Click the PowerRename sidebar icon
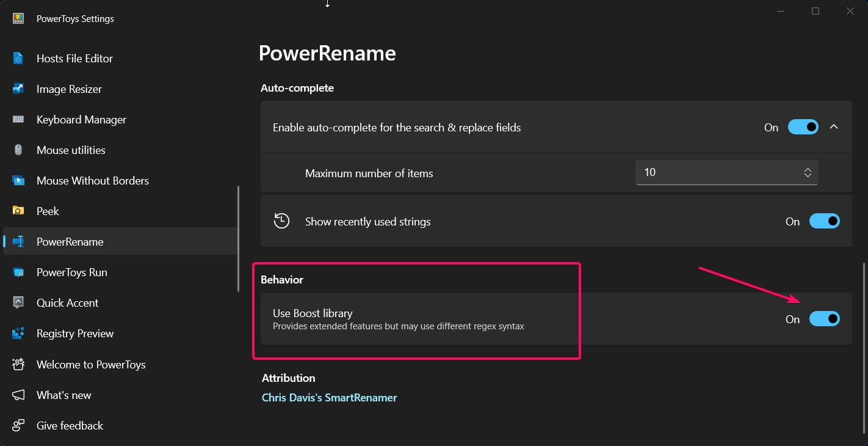Viewport: 868px width, 446px height. pos(18,242)
